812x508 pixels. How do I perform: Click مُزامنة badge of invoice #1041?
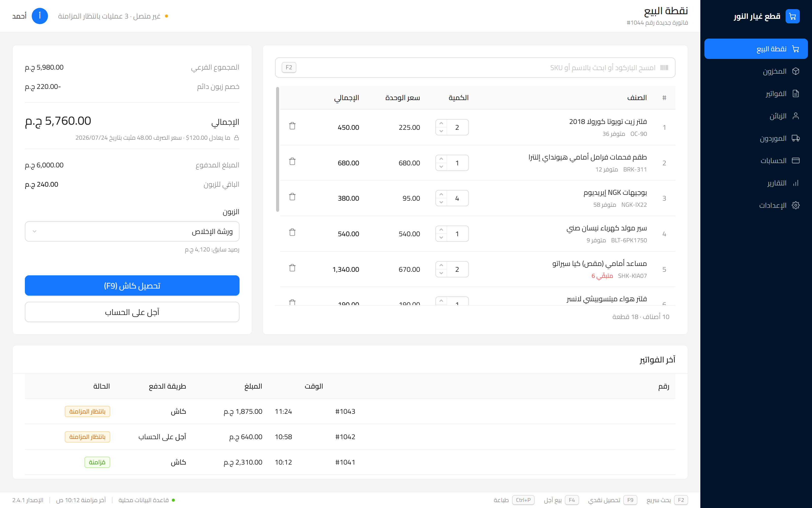pos(97,462)
